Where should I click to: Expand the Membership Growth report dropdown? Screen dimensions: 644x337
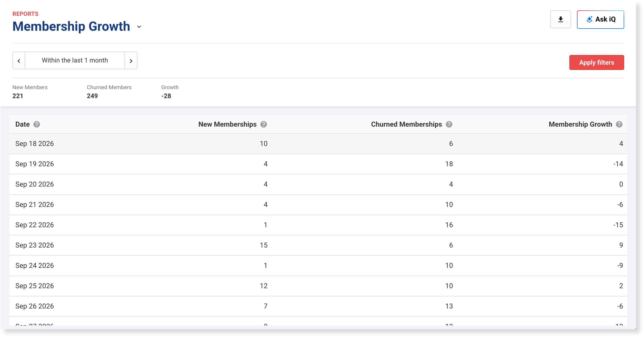point(139,27)
